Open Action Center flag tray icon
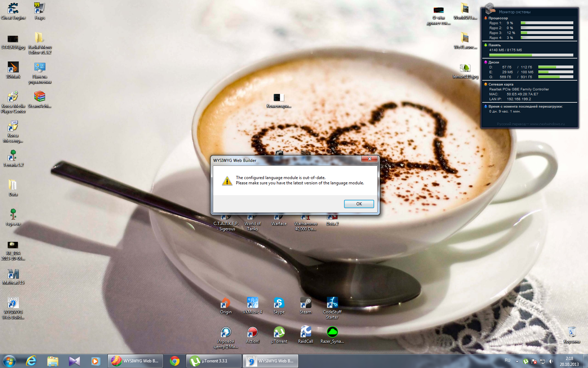The height and width of the screenshot is (368, 588). 534,361
